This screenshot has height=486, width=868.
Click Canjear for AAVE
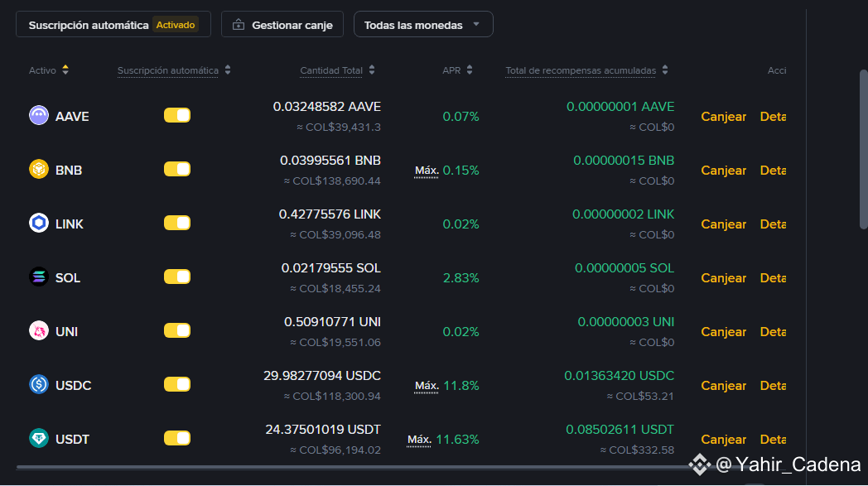tap(724, 116)
